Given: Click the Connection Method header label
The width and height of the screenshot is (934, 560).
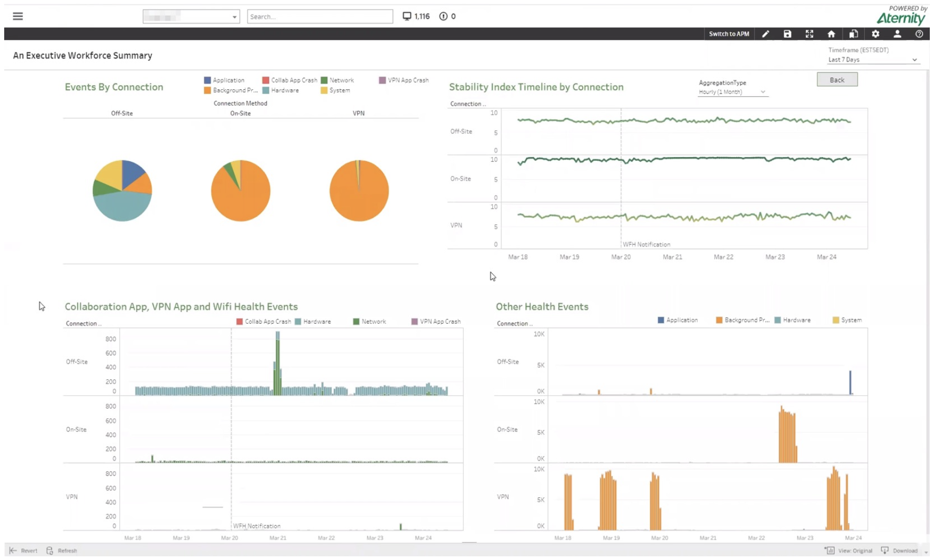Looking at the screenshot, I should (240, 103).
